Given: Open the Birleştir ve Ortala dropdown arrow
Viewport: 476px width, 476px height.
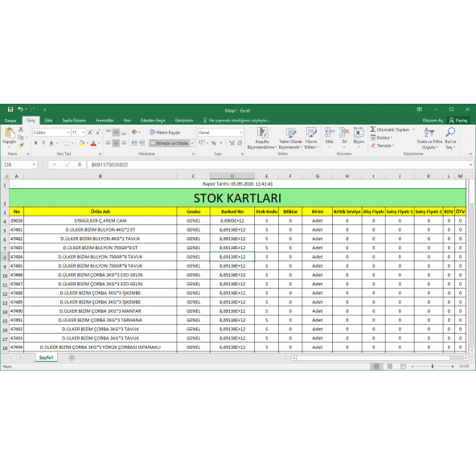Looking at the screenshot, I should (192, 143).
